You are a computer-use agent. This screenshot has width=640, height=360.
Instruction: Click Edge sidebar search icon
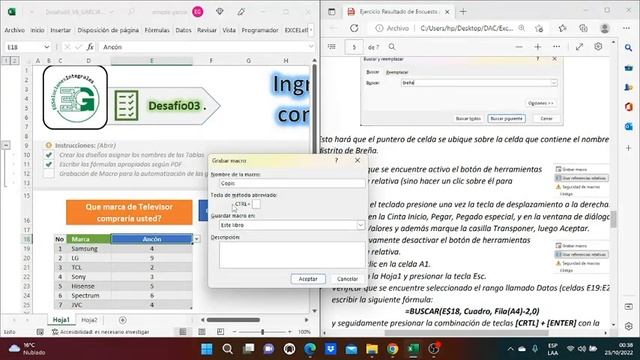coord(629,48)
